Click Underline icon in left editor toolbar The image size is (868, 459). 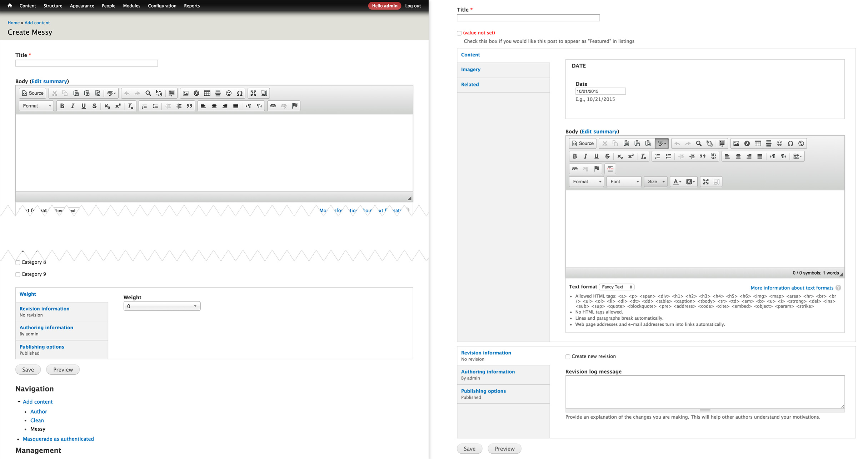(x=84, y=106)
